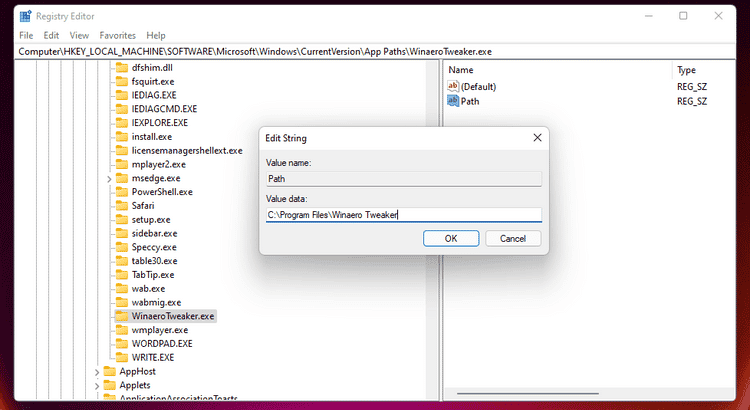Click the Value name field showing Path
Image resolution: width=750 pixels, height=410 pixels.
pos(404,179)
